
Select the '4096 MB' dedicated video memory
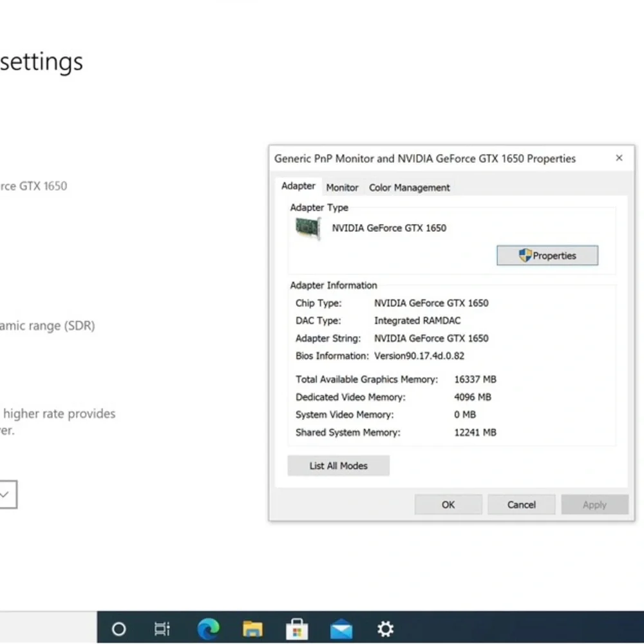tap(473, 397)
